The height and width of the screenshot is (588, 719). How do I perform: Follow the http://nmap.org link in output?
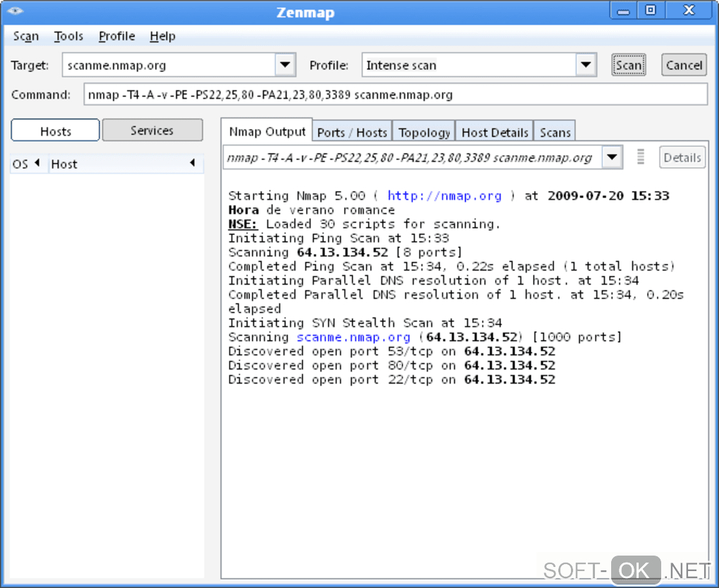(x=444, y=196)
